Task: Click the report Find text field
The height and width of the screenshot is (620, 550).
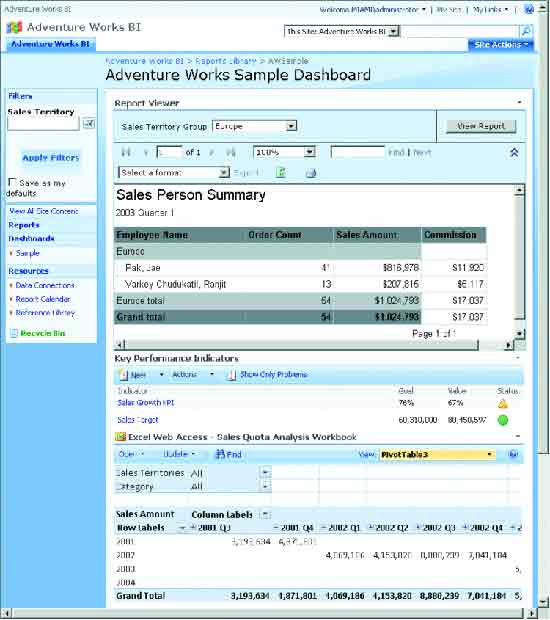Action: [357, 152]
